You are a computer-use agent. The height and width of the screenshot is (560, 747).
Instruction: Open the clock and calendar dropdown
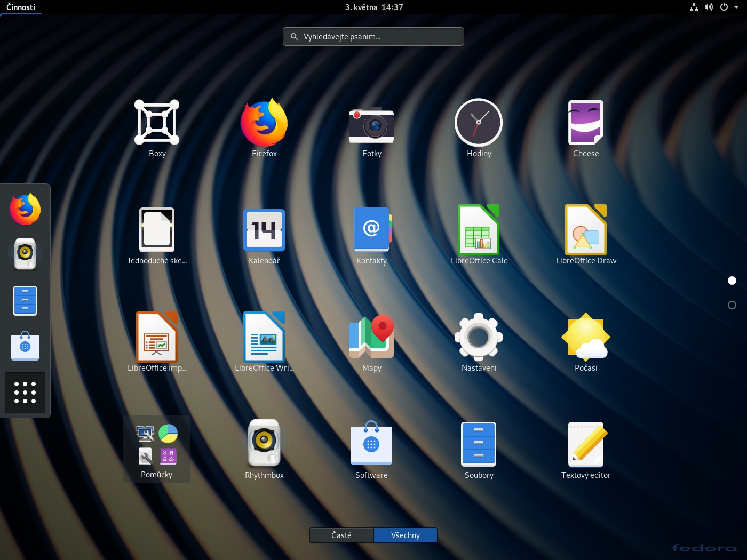[373, 7]
